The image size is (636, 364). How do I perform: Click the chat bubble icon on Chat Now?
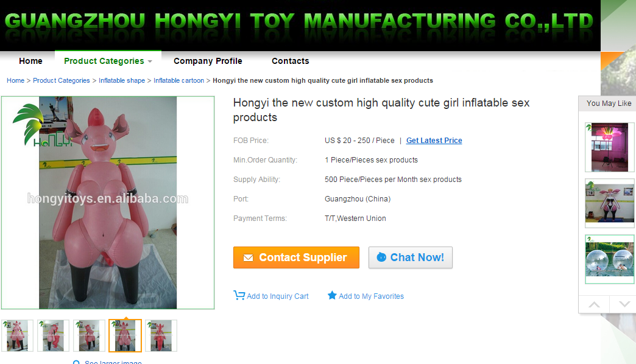point(381,257)
